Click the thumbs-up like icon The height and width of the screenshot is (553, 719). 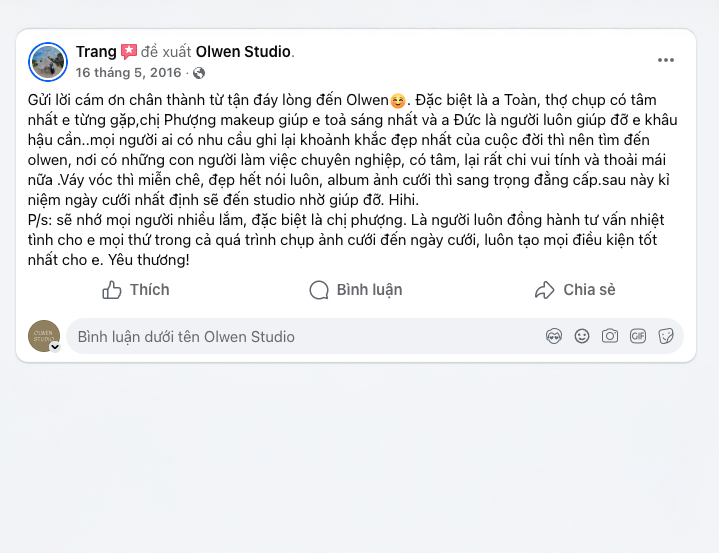coord(112,290)
